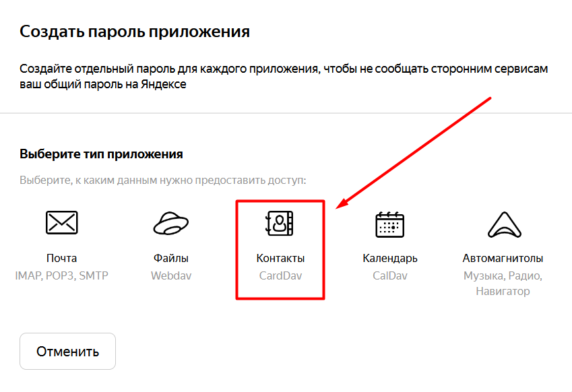Click the IMAP, POP3, SMTP subtitle
Screen dimensions: 572x392
(x=62, y=275)
